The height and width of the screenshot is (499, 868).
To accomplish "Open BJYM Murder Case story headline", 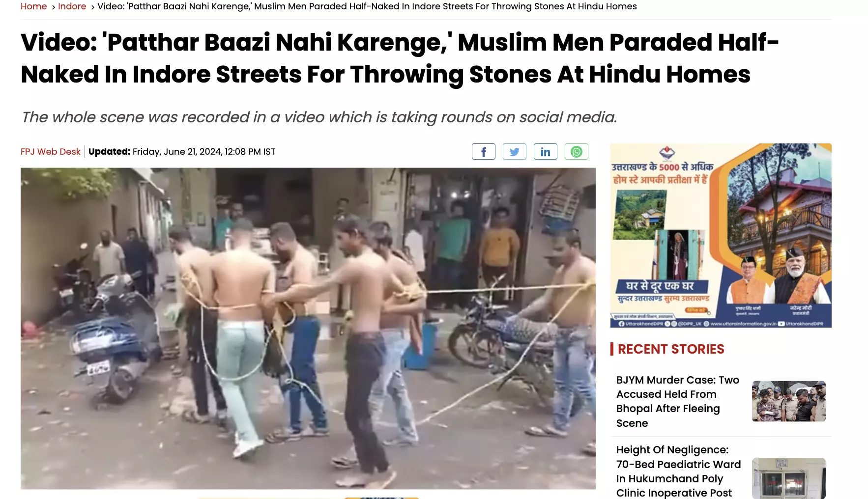I will (x=678, y=401).
